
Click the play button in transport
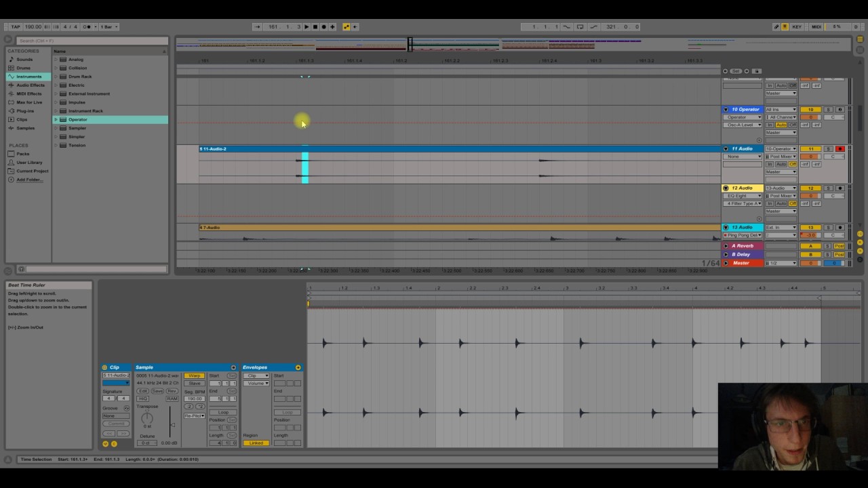(x=307, y=26)
